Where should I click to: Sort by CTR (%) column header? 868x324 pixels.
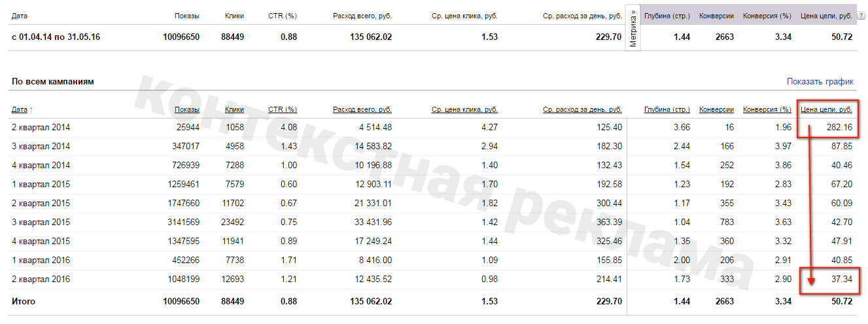coord(283,109)
